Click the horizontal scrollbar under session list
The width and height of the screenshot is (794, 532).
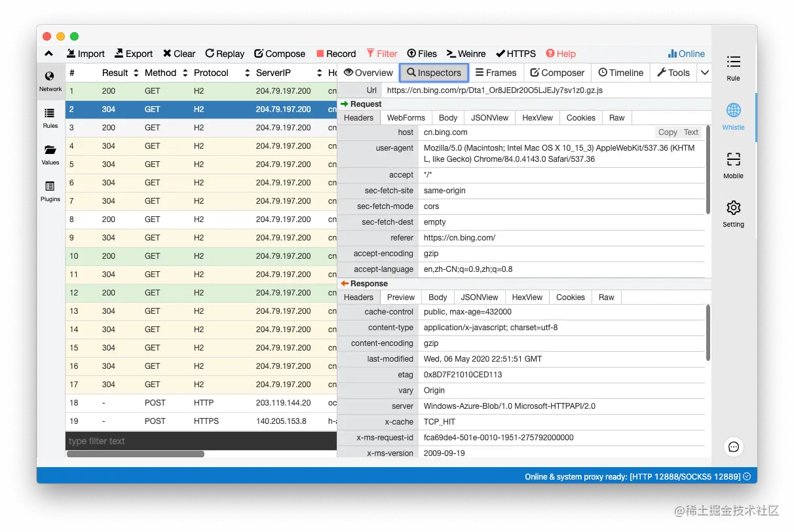tap(136, 454)
